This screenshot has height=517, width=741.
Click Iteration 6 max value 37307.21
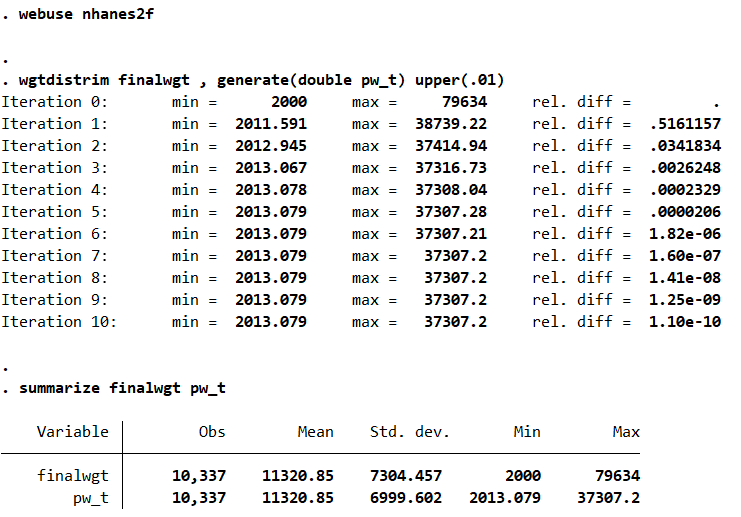pyautogui.click(x=451, y=234)
